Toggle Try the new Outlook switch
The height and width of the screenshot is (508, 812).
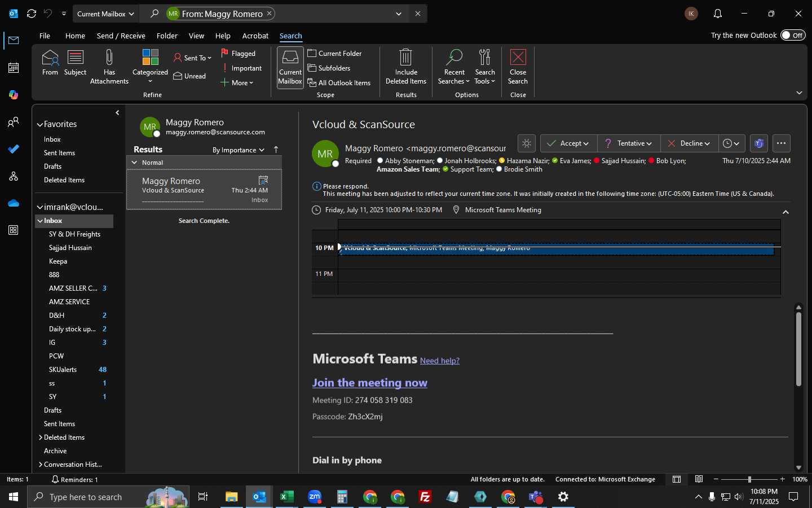pos(793,35)
